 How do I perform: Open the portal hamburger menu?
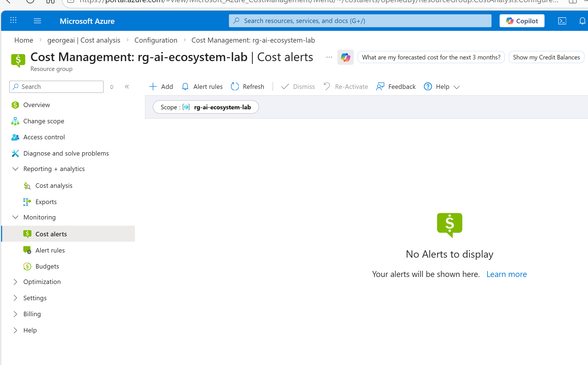coord(37,21)
